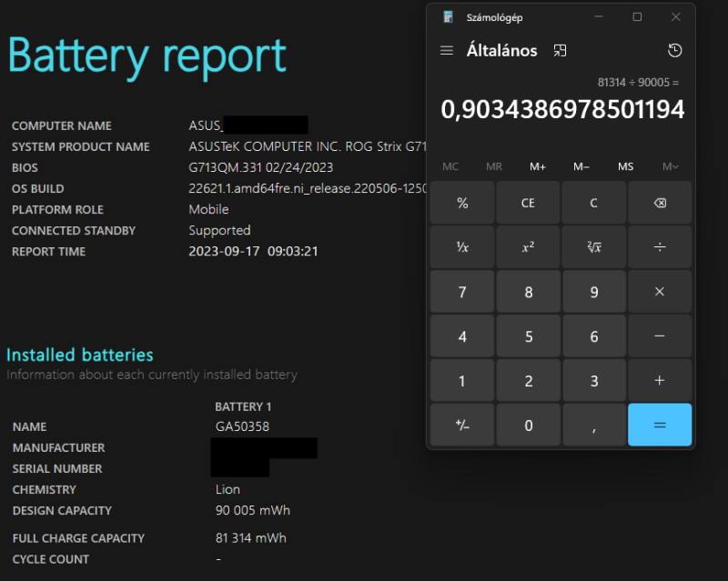Click the M+ memory add button

pyautogui.click(x=538, y=166)
